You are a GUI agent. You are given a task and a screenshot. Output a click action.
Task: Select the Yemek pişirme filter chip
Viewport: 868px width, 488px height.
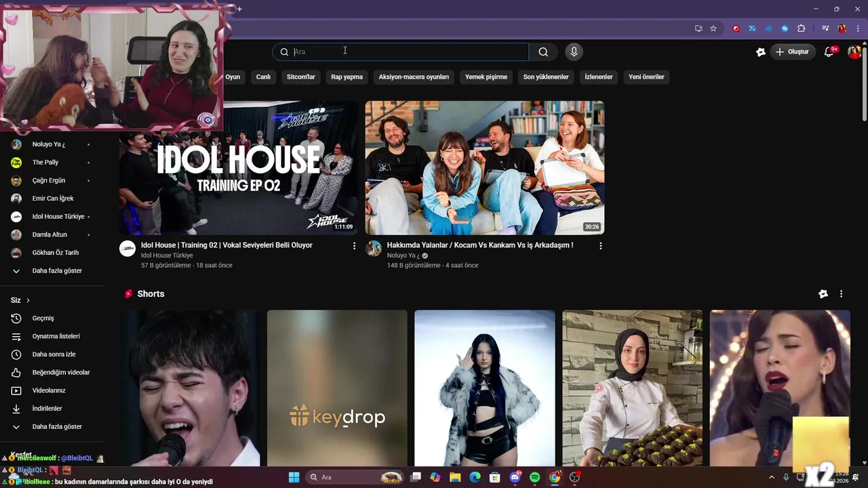pyautogui.click(x=486, y=77)
